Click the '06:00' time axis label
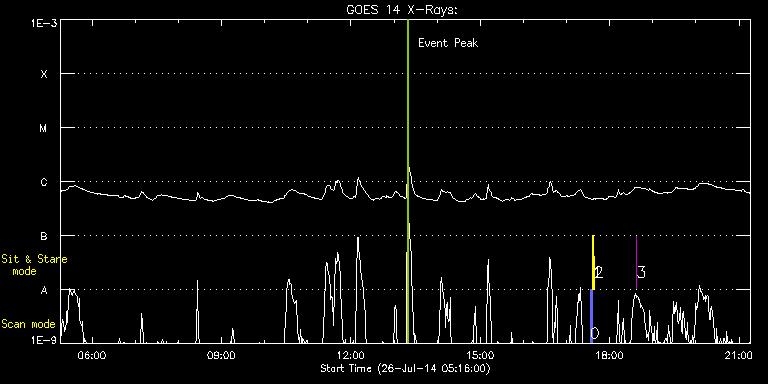Image resolution: width=768 pixels, height=384 pixels. point(93,355)
